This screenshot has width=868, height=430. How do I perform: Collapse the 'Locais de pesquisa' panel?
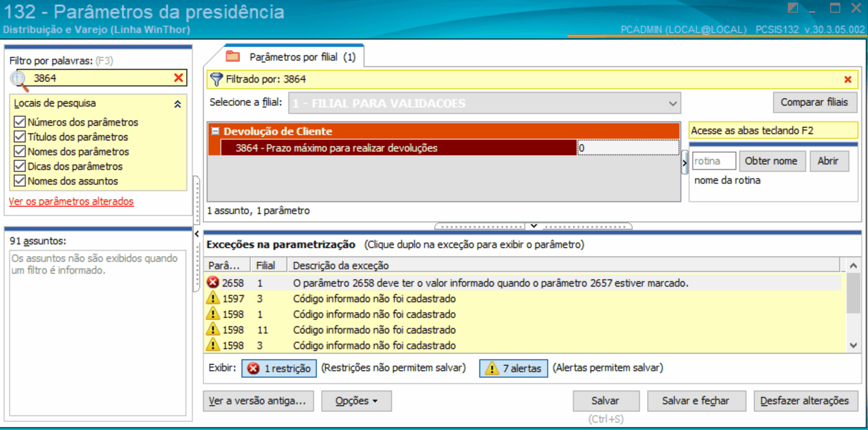pyautogui.click(x=178, y=104)
